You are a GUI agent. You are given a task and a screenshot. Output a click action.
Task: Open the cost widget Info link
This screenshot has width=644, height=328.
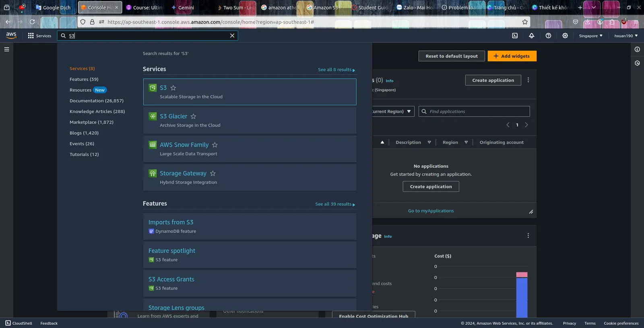(x=388, y=237)
